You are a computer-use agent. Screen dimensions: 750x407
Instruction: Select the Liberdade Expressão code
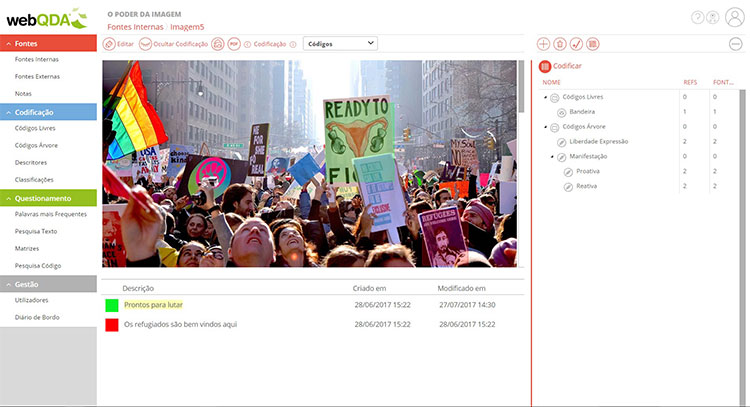pos(598,142)
